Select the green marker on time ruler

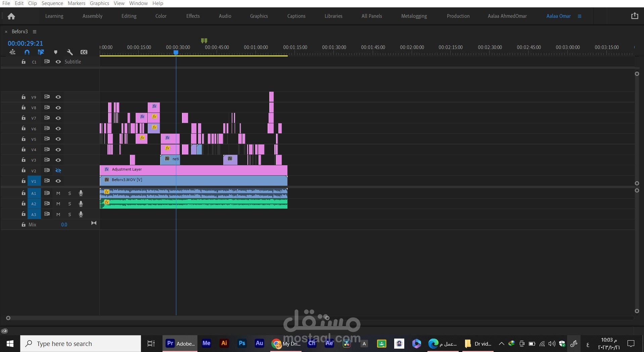tap(204, 41)
